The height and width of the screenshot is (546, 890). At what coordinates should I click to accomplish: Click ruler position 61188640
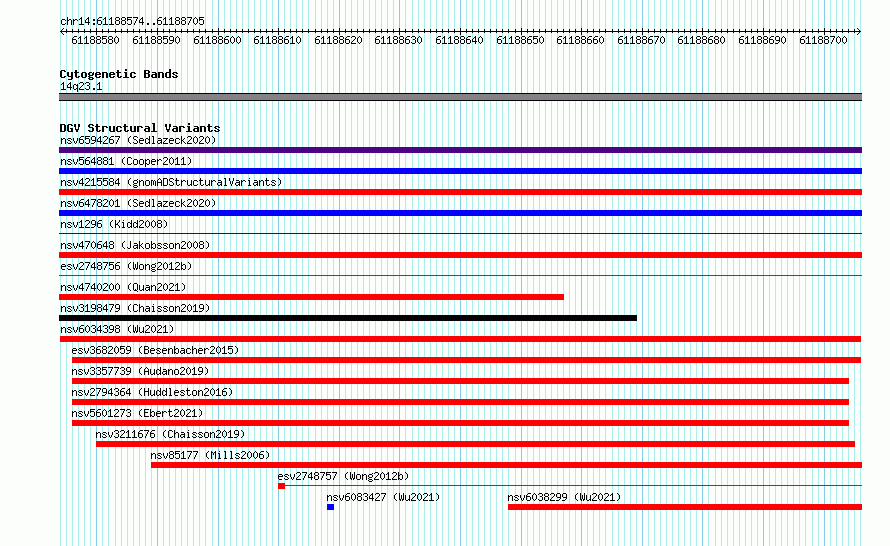(459, 40)
